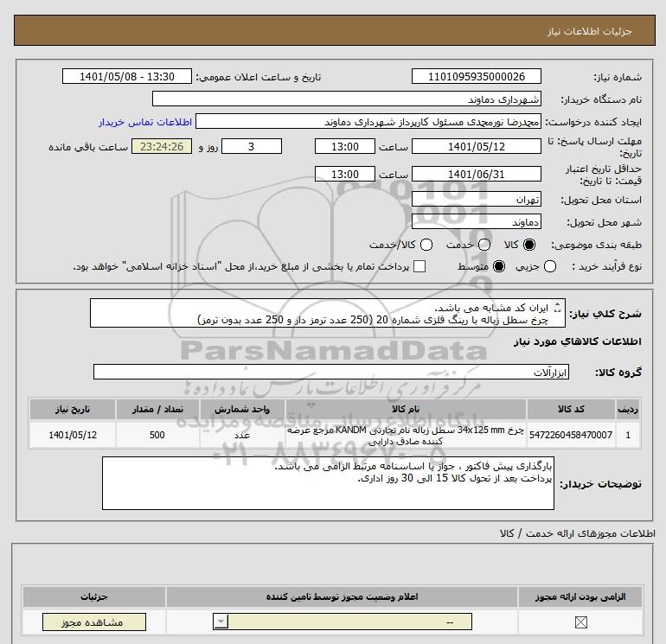This screenshot has height=644, width=666.
Task: Click the buyer notes text area
Action: pos(328,483)
